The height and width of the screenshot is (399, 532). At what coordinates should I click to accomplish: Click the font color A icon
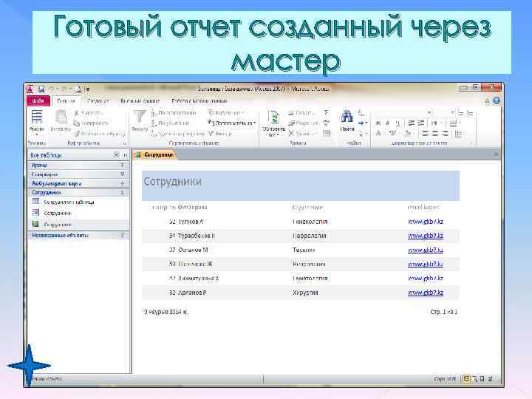[378, 133]
